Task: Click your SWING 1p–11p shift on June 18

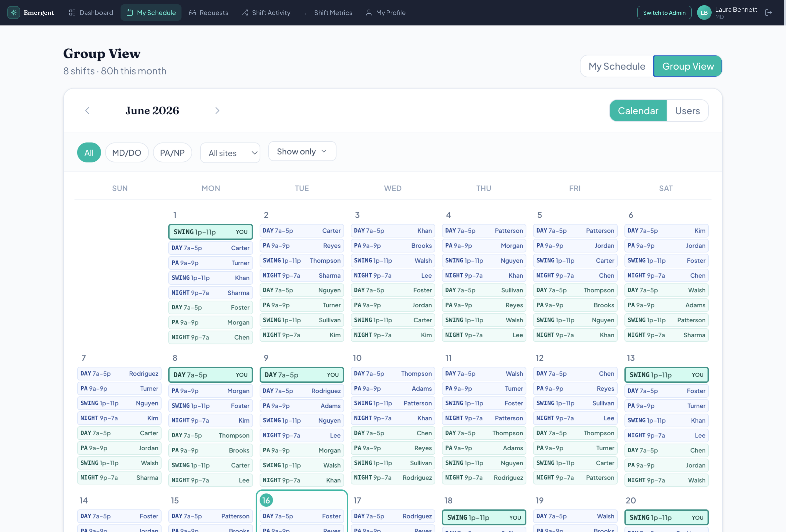Action: point(484,517)
